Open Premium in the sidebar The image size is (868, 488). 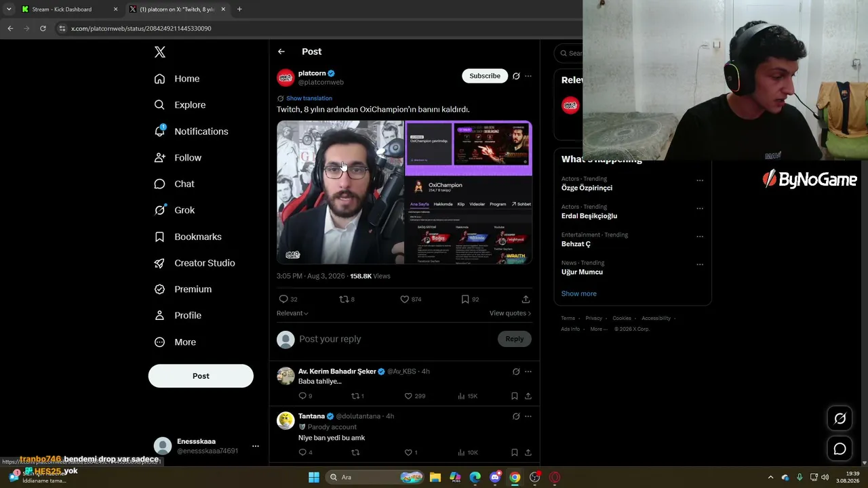click(183, 289)
